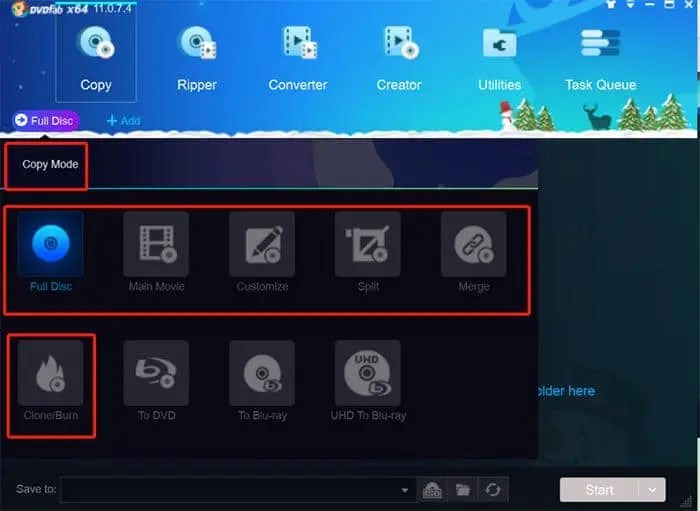
Task: Open the Utilities module
Action: point(500,58)
